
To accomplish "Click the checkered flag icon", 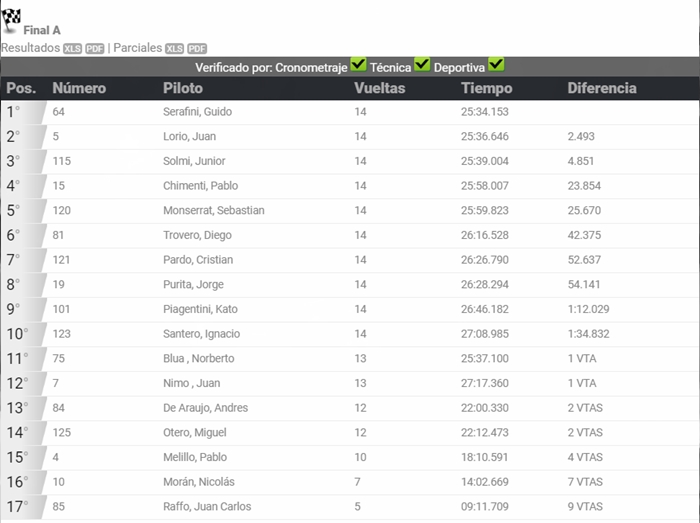I will pyautogui.click(x=11, y=18).
